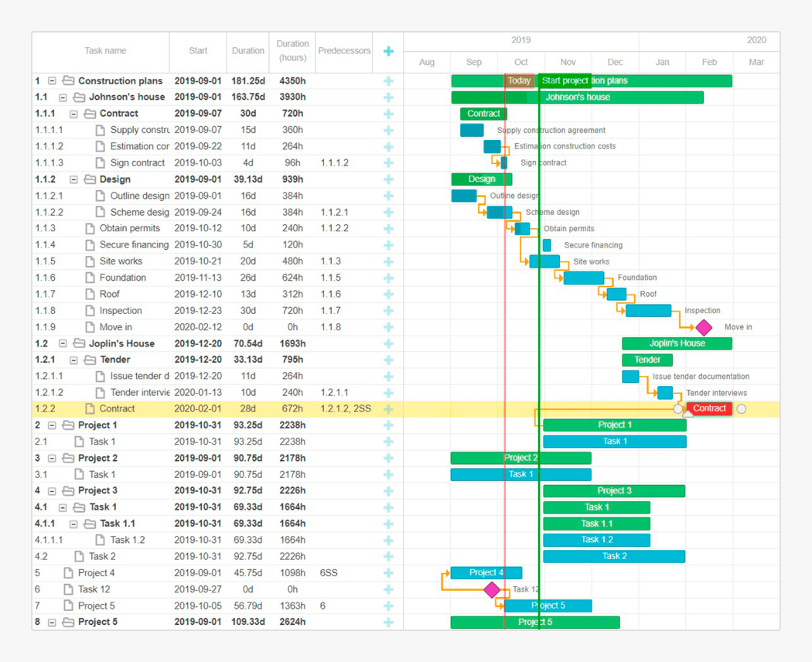
Task: Collapse the Tender group
Action: tap(73, 360)
